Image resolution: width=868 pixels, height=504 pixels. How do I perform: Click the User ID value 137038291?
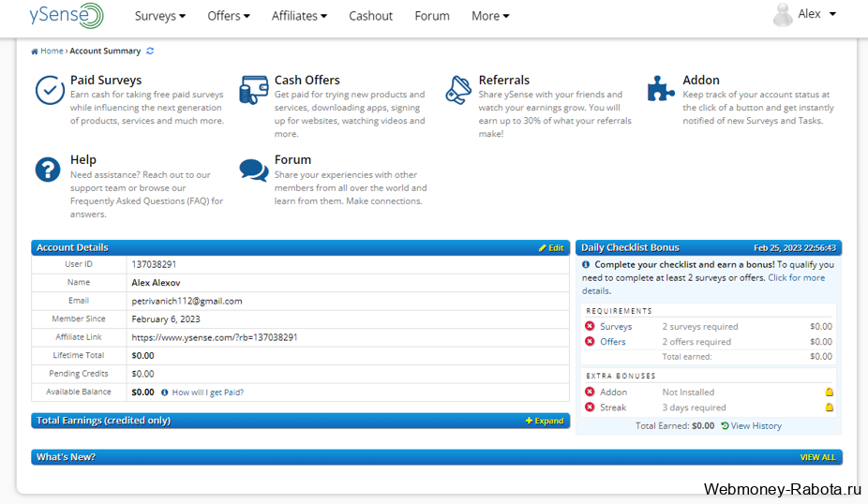(154, 264)
